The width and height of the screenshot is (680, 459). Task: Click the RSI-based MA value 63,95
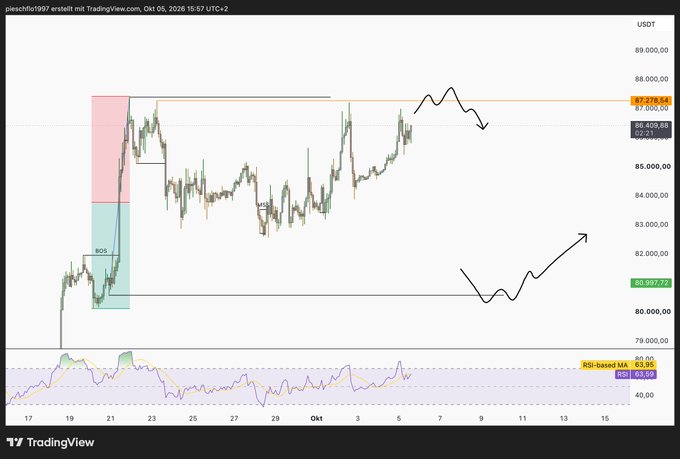[x=644, y=365]
